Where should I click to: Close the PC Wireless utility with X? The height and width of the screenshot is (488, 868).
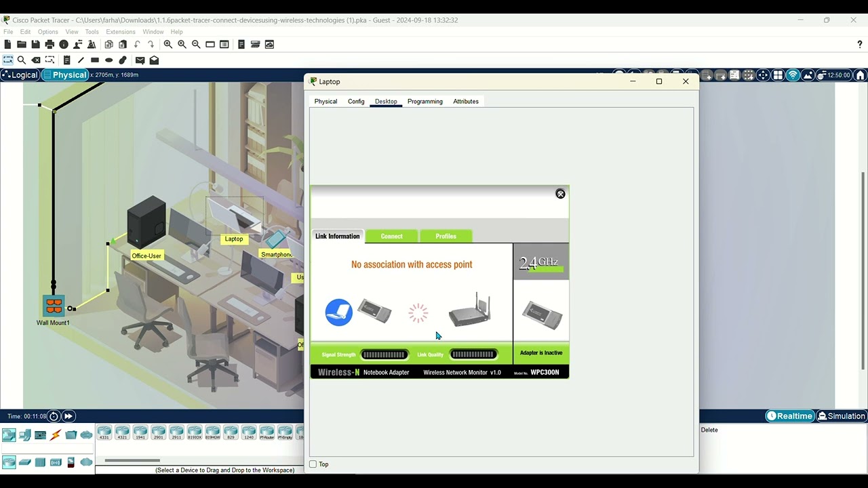pyautogui.click(x=560, y=194)
